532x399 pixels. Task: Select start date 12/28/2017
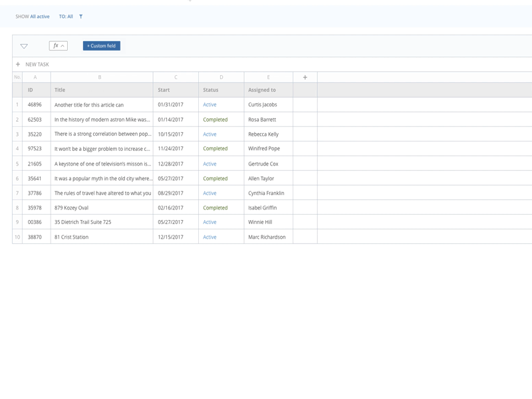tap(170, 164)
